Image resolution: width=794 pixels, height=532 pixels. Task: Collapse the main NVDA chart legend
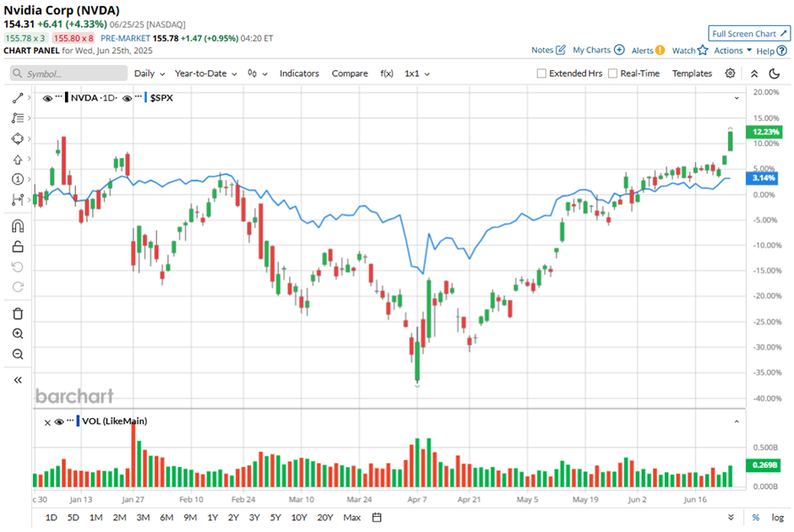click(737, 98)
